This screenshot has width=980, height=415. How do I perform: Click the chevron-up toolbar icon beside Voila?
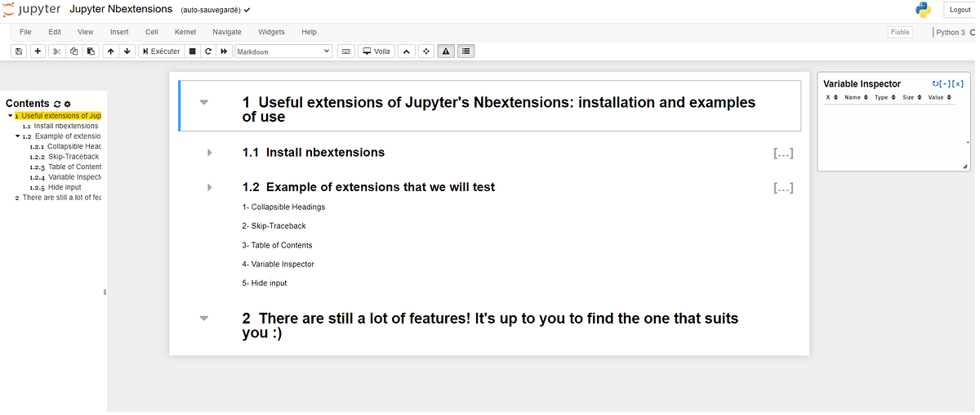407,51
